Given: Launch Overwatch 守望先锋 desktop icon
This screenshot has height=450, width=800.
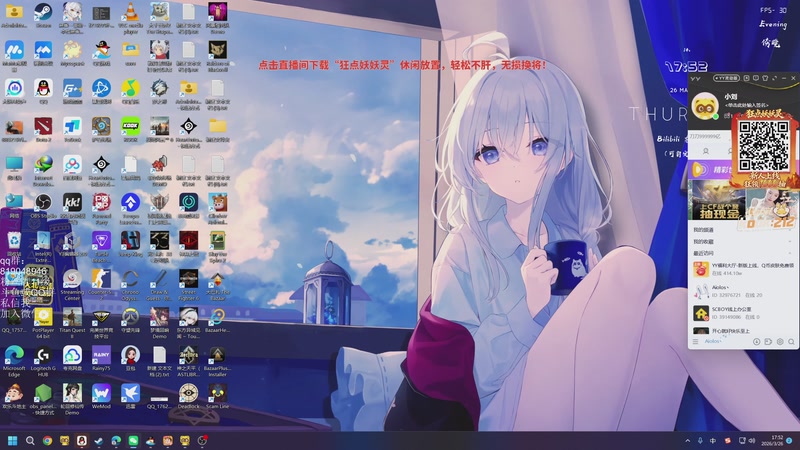Looking at the screenshot, I should click(131, 320).
